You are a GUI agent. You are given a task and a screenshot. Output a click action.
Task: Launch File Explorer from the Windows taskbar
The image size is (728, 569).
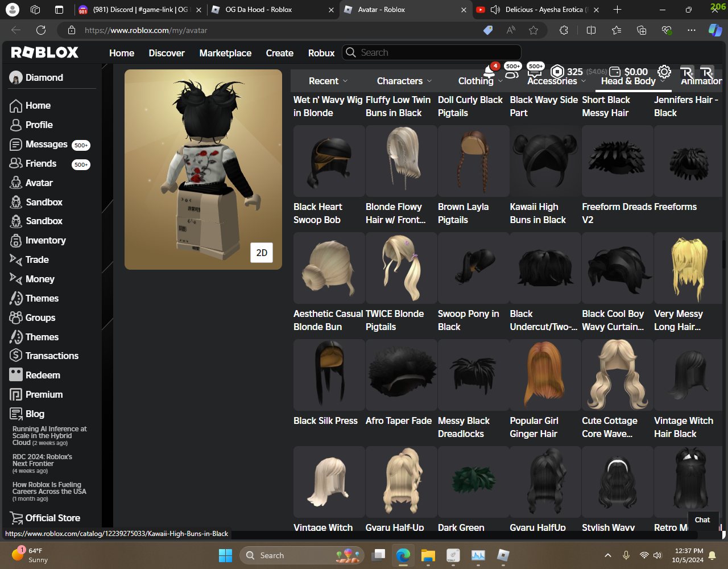(428, 555)
